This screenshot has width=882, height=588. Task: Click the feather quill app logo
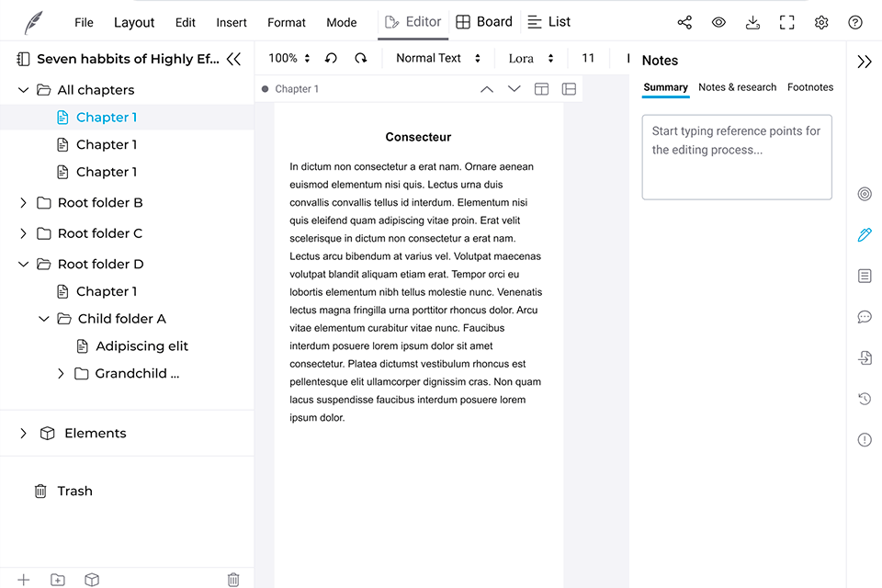click(33, 22)
